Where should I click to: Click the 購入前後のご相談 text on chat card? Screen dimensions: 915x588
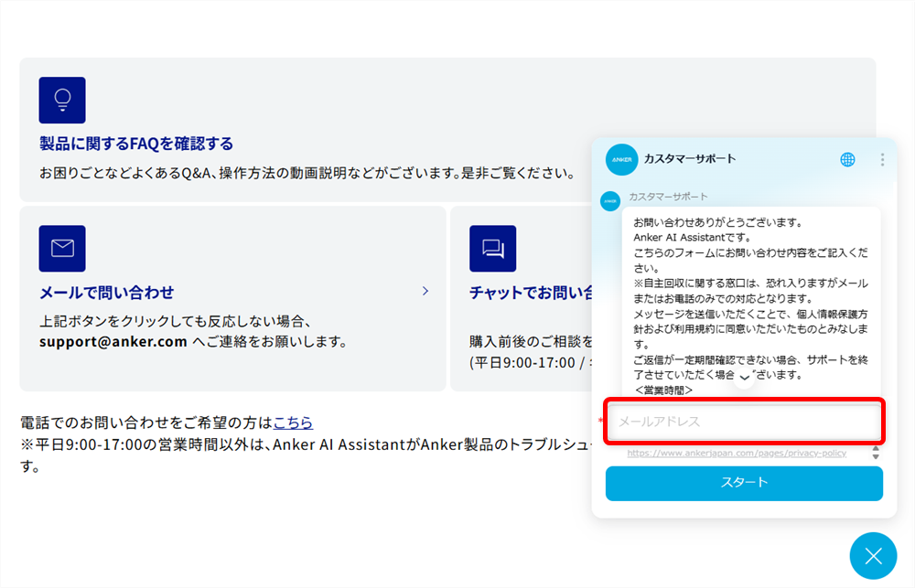pyautogui.click(x=531, y=341)
